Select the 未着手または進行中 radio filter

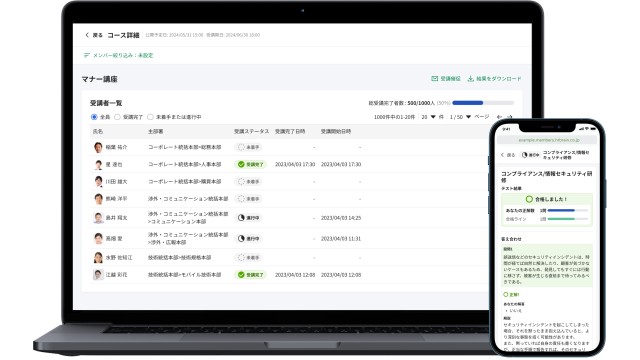point(150,117)
